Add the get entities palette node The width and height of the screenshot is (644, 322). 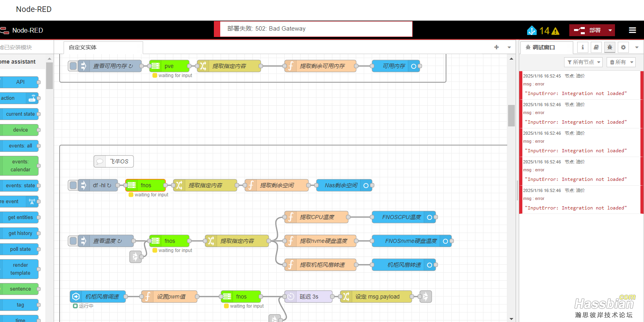pyautogui.click(x=19, y=217)
